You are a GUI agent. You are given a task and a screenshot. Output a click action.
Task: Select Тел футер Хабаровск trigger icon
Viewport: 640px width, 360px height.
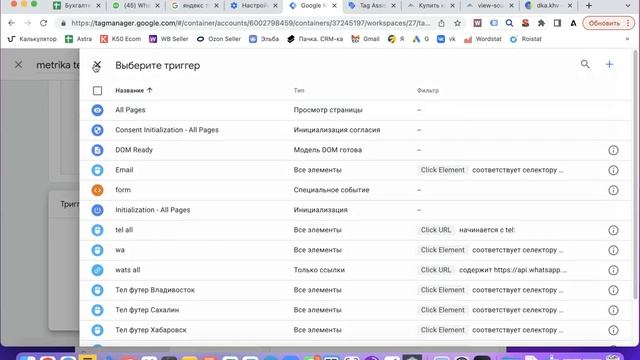(x=97, y=330)
